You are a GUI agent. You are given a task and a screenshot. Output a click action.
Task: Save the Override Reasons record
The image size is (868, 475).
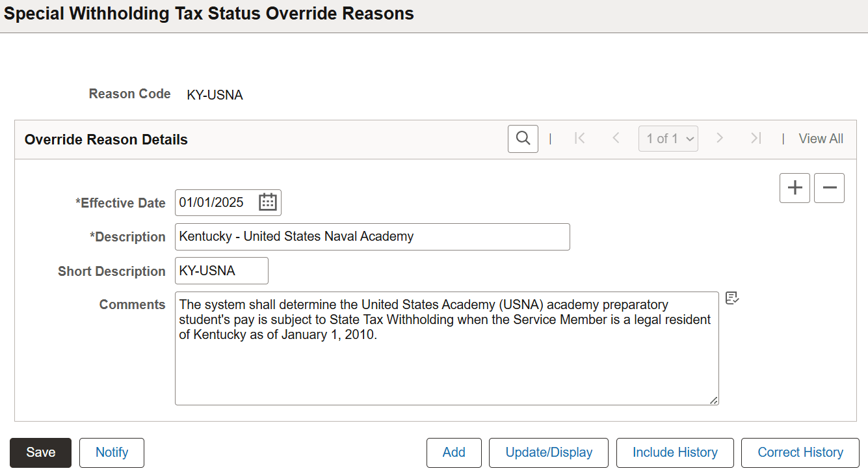(x=40, y=452)
